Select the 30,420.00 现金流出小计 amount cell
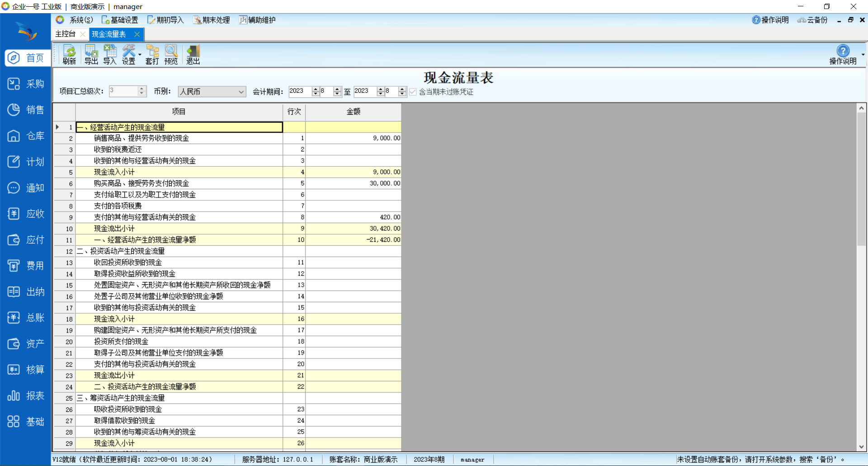Viewport: 868px width, 466px height. tap(354, 229)
